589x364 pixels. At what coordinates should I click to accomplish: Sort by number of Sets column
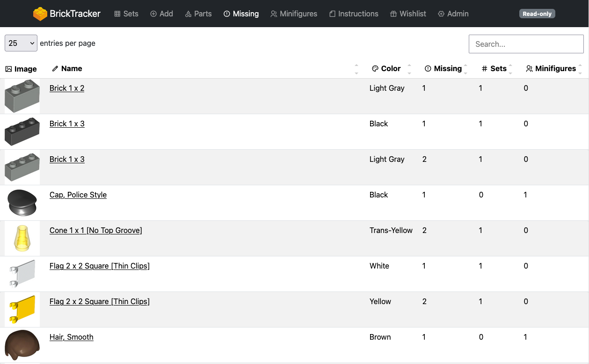point(498,69)
